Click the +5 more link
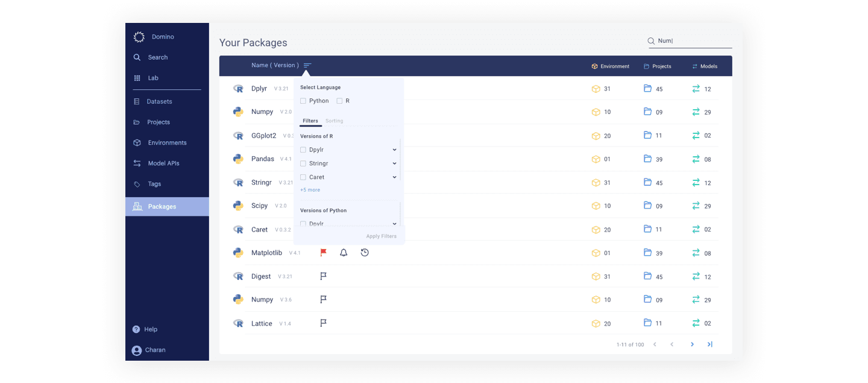Screen dimensions: 868x383 click(x=310, y=190)
